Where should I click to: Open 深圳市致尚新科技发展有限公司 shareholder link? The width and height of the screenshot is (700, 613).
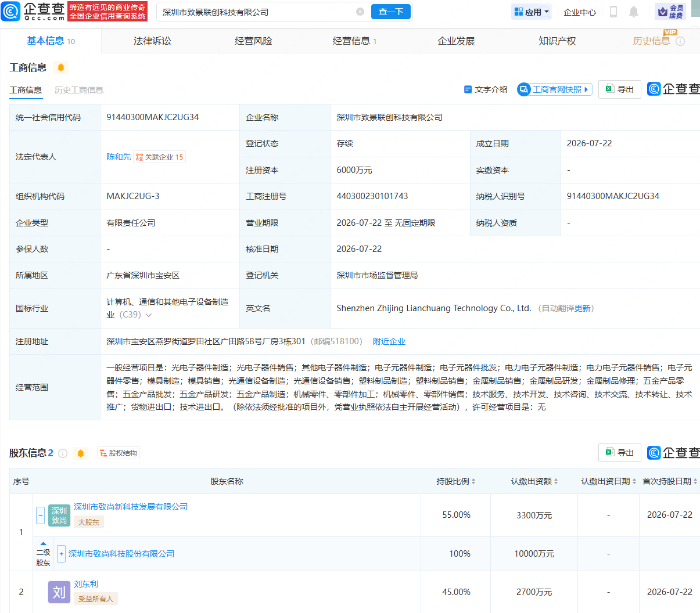(x=131, y=507)
